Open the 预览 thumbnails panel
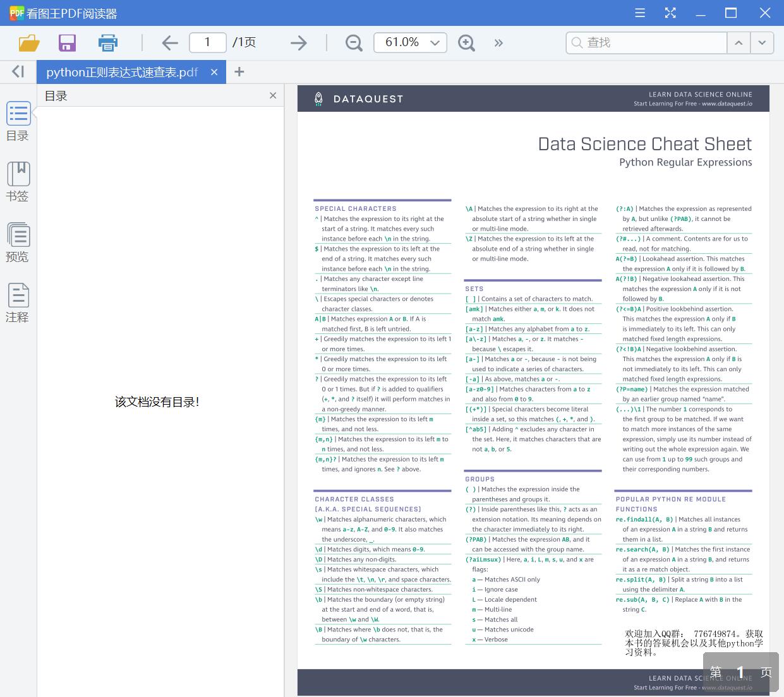Image resolution: width=784 pixels, height=697 pixels. point(18,242)
